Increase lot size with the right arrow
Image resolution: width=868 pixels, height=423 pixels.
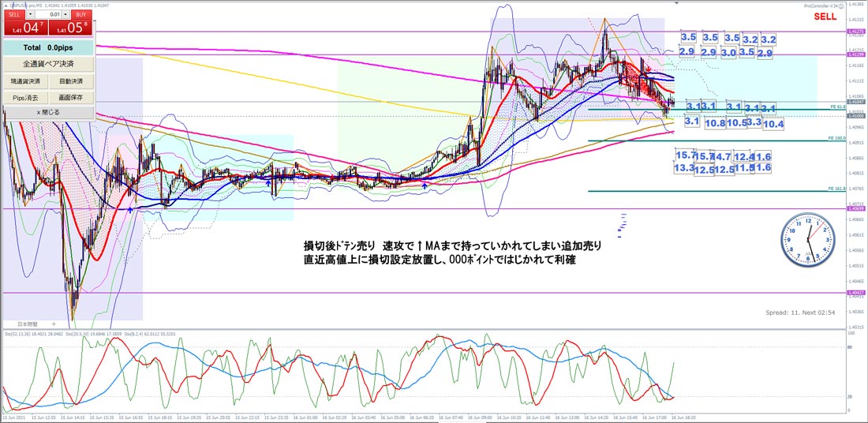(x=66, y=14)
